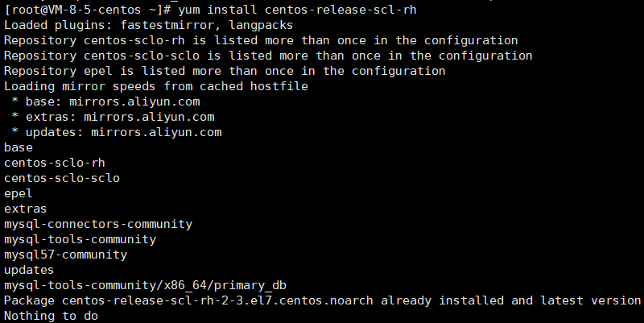Image resolution: width=644 pixels, height=323 pixels.
Task: Click the standalone 'base' repository line
Action: pos(19,147)
